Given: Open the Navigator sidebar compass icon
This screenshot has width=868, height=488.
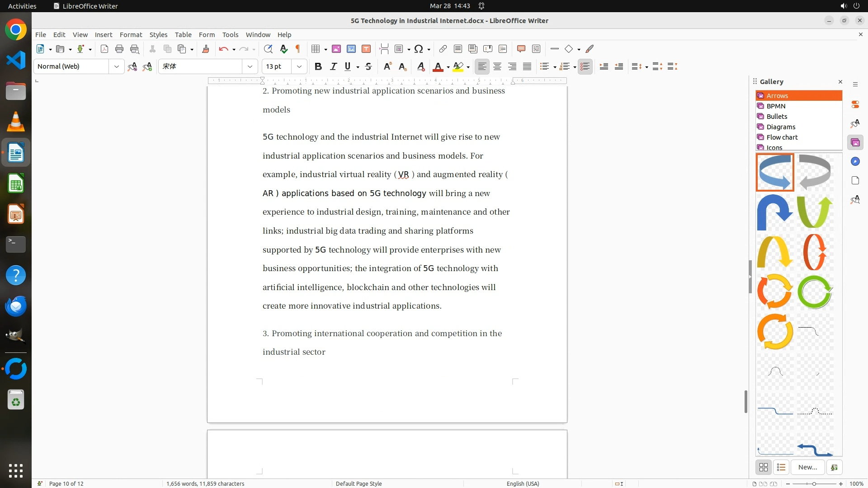Looking at the screenshot, I should [855, 162].
